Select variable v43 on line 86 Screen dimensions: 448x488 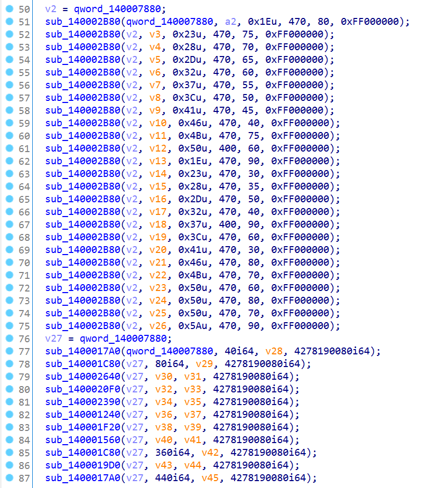pos(164,465)
